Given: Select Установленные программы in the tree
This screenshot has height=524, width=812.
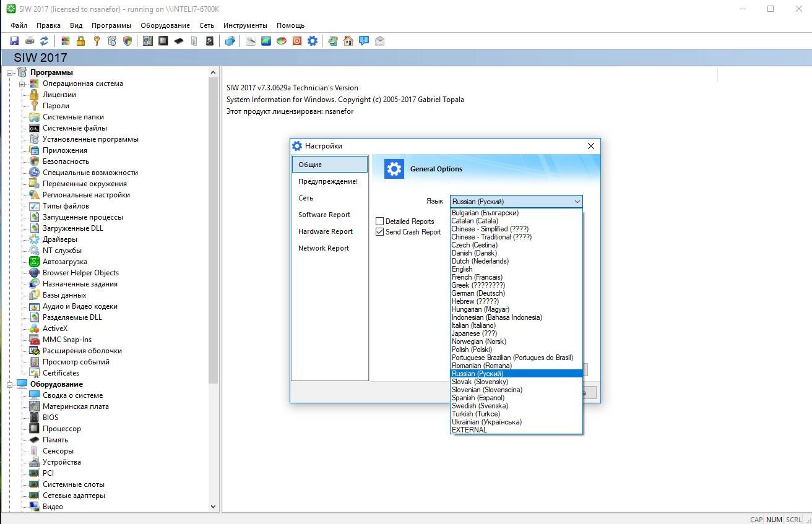Looking at the screenshot, I should tap(90, 139).
